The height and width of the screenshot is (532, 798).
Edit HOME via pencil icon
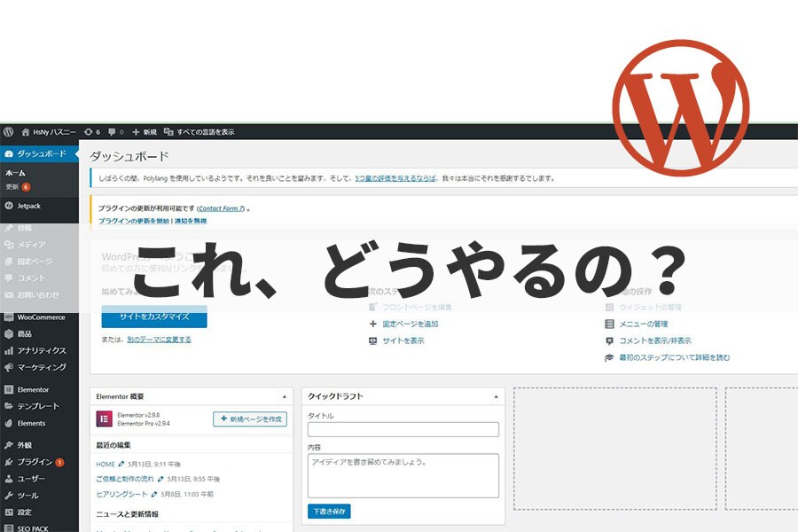tap(121, 465)
